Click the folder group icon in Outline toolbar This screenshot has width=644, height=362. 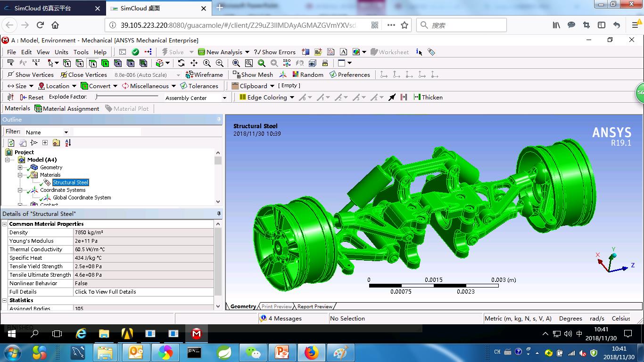[x=56, y=143]
